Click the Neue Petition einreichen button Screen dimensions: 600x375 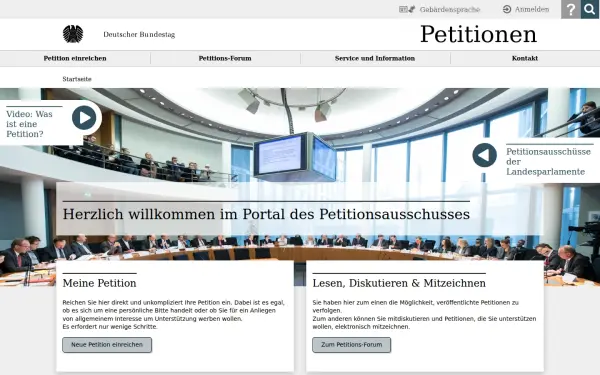(x=107, y=344)
